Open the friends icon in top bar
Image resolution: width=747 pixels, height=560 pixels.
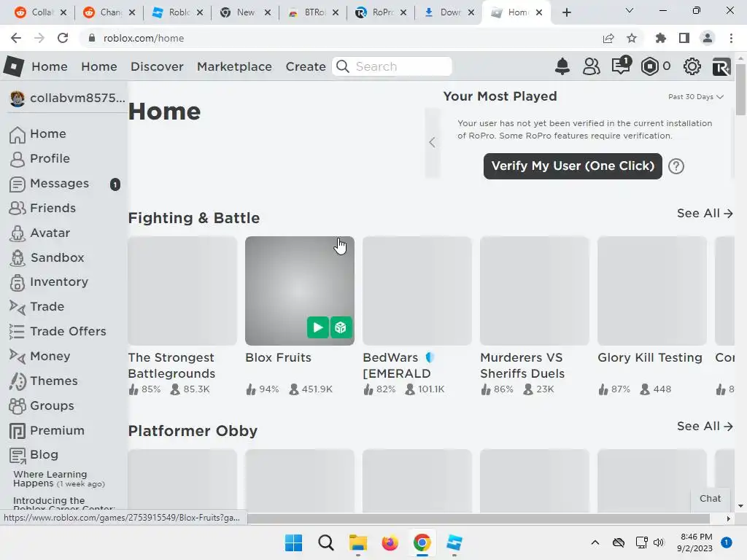[x=591, y=66]
